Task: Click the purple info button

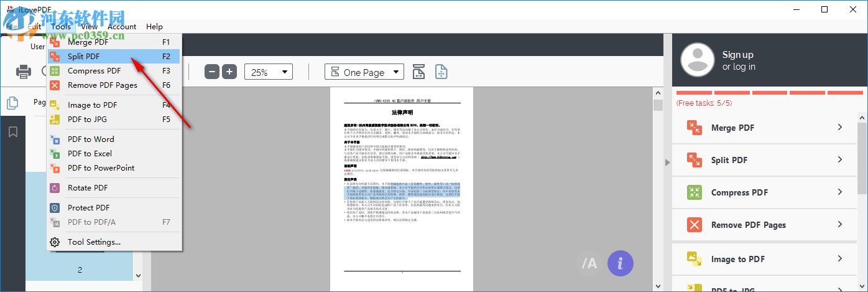Action: 621,264
